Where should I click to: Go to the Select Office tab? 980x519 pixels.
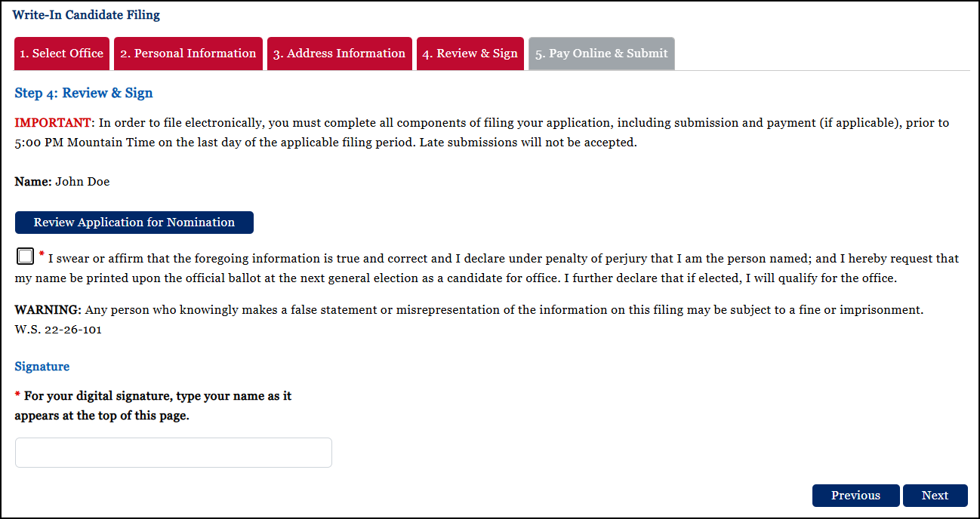(x=62, y=54)
